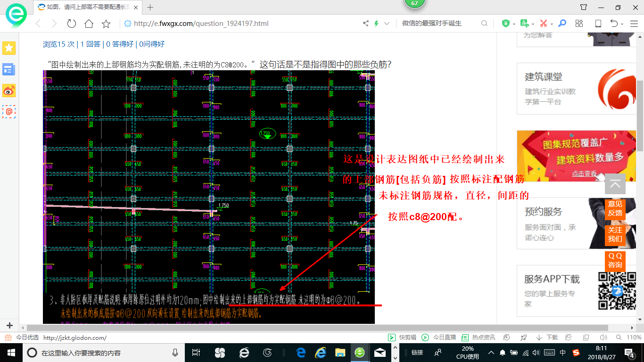Expand the screenshot scissors dropdown arrow

tap(552, 24)
